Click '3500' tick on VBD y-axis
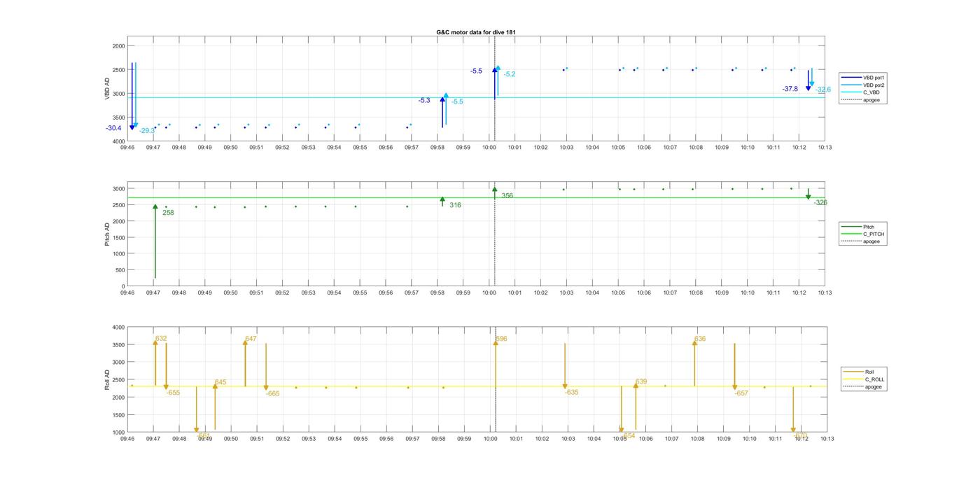980x485 pixels. coord(118,118)
